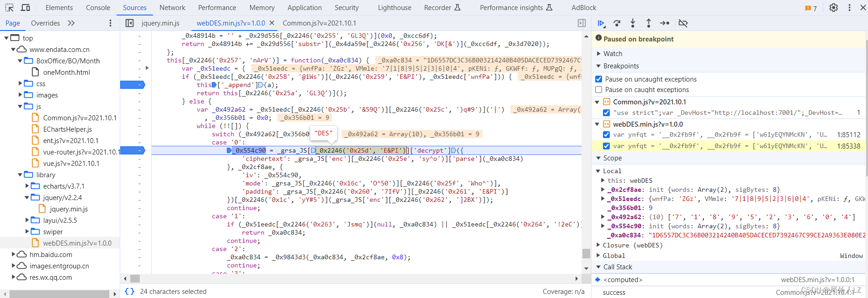This screenshot has width=868, height=298.
Task: Expand Closure (webDES) scope
Action: click(598, 245)
